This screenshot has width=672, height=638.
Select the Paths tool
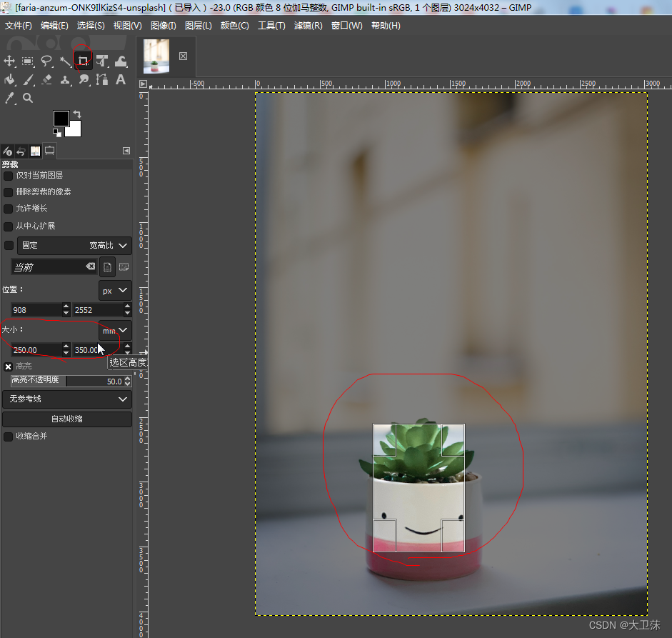pyautogui.click(x=102, y=80)
